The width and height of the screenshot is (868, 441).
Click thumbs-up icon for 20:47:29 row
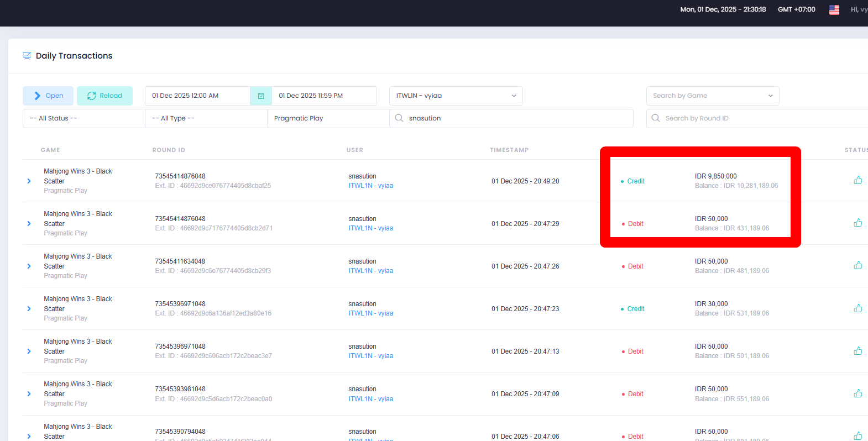pyautogui.click(x=858, y=223)
